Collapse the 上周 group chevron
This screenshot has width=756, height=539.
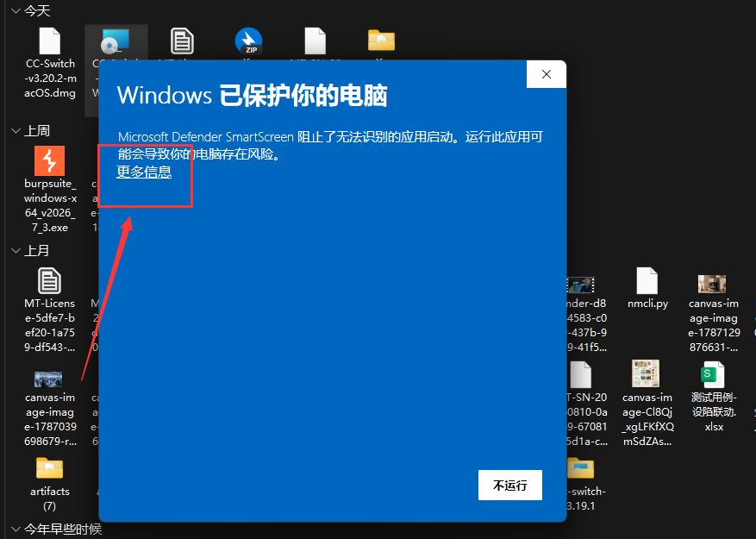pos(16,131)
